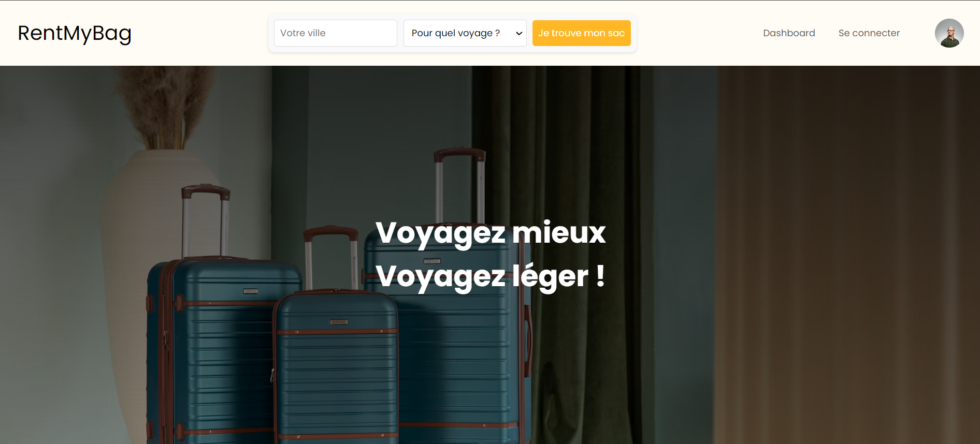Select the 'Se connecter' login link
Image resolution: width=980 pixels, height=444 pixels.
point(869,33)
